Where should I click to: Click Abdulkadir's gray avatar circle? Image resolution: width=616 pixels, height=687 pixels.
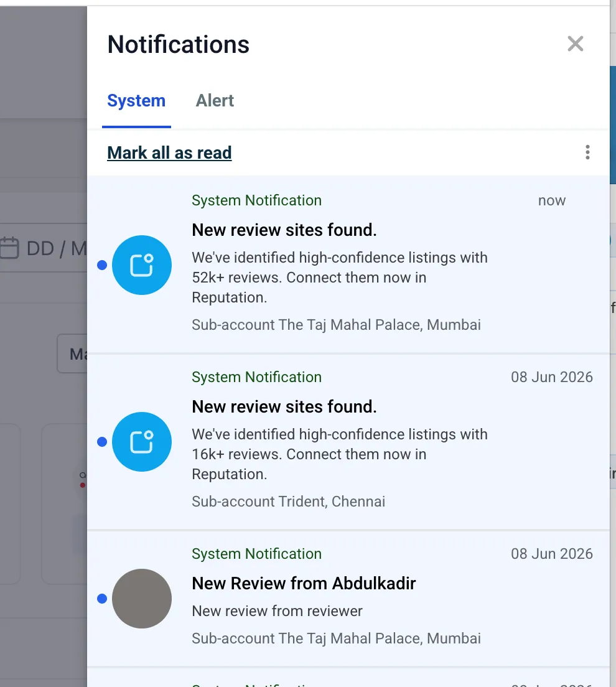142,599
